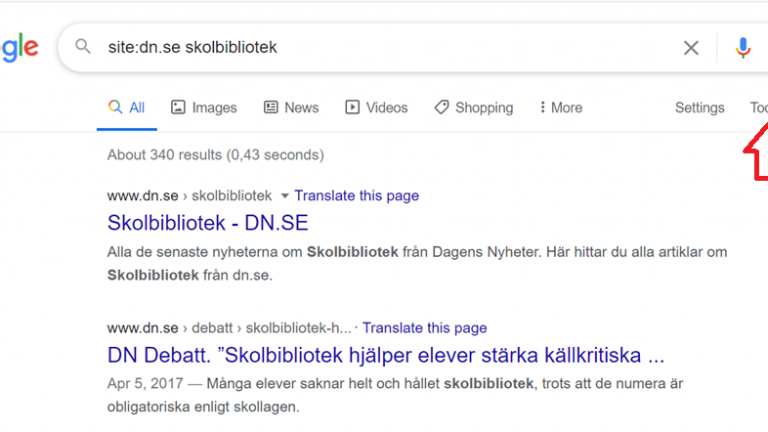Click the magnifying glass in the search box

pyautogui.click(x=83, y=47)
